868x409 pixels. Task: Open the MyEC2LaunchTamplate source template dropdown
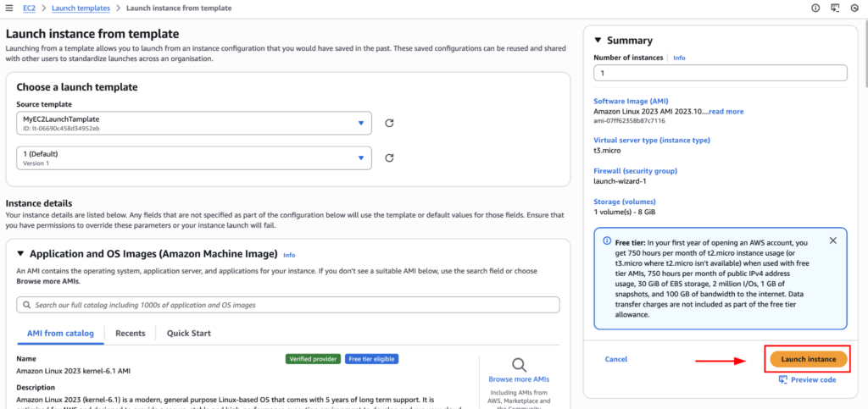pos(193,123)
